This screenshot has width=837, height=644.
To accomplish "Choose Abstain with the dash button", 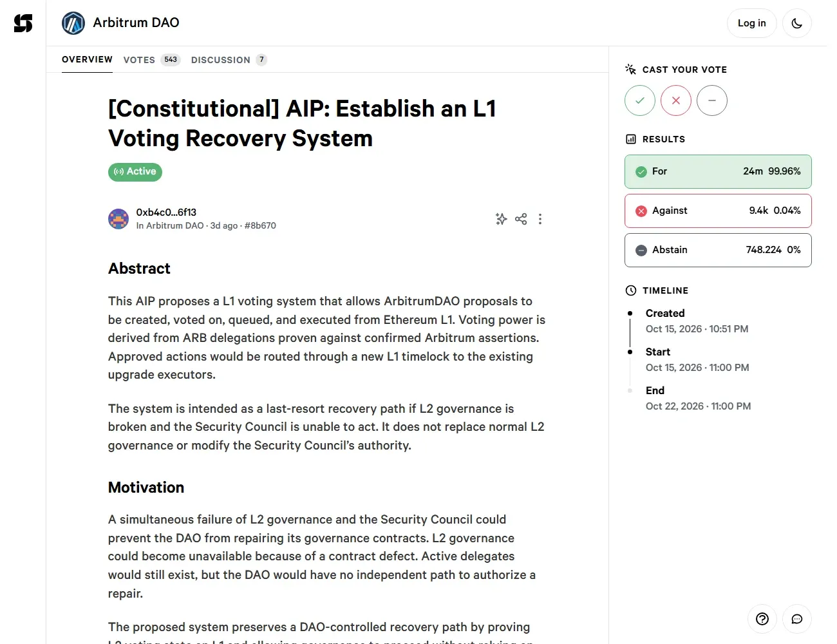I will tap(712, 100).
